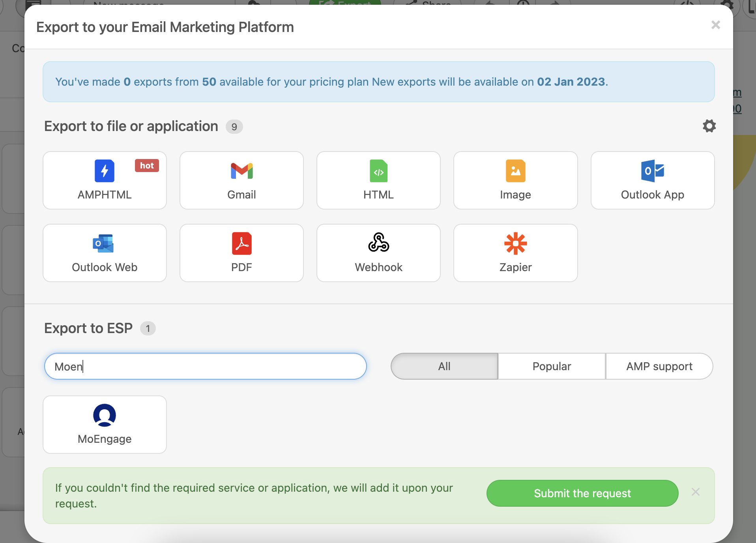Viewport: 756px width, 543px height.
Task: Send the export through Zapier
Action: (x=515, y=253)
